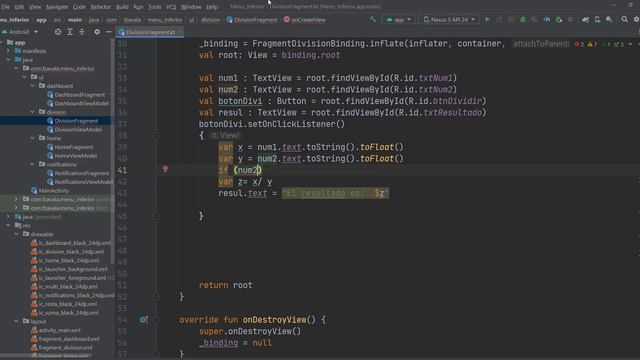Click Collapse All icon in project panel
640x360 pixels.
coord(82,31)
